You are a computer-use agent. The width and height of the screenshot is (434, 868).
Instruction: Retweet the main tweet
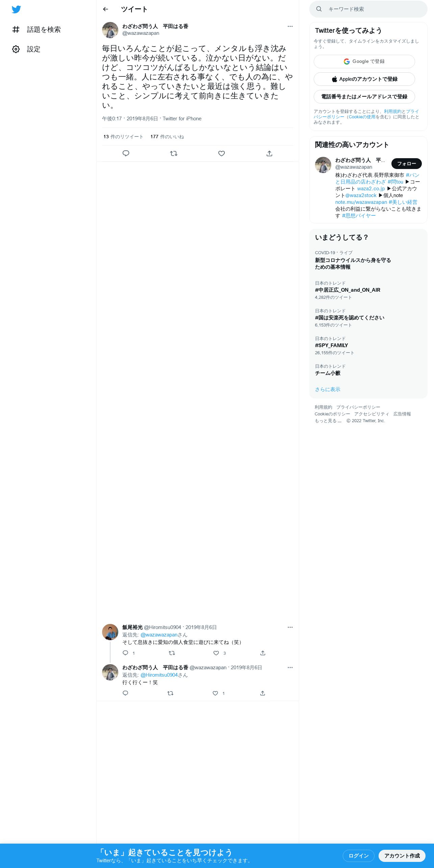(x=174, y=153)
